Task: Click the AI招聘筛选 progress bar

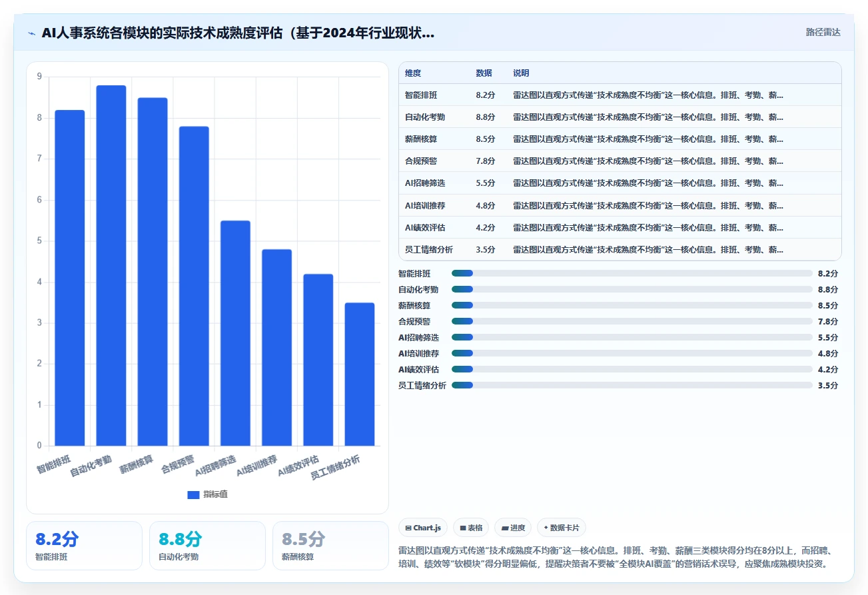Action: click(x=632, y=337)
